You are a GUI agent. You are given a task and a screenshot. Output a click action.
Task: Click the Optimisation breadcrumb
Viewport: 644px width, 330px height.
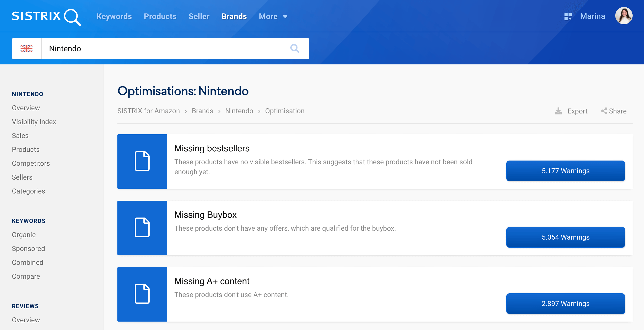pos(285,111)
